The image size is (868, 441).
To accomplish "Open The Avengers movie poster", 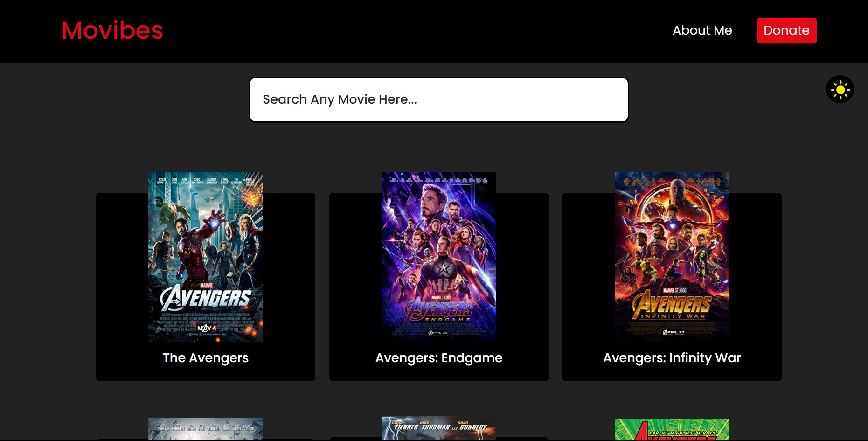I will [x=206, y=257].
